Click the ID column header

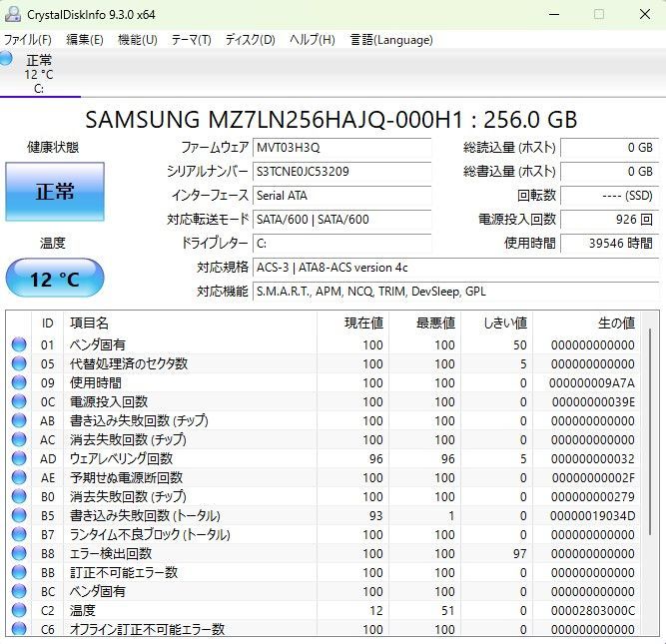coord(47,323)
